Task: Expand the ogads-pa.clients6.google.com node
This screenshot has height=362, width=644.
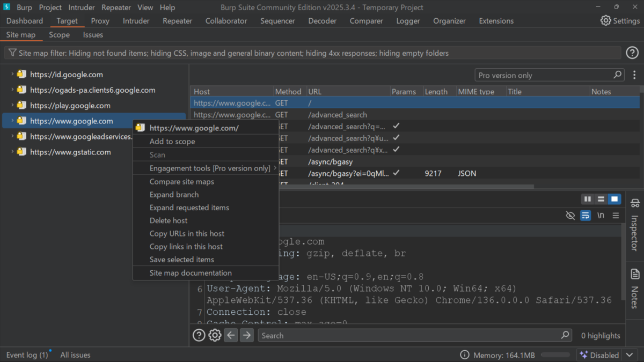Action: click(x=12, y=90)
